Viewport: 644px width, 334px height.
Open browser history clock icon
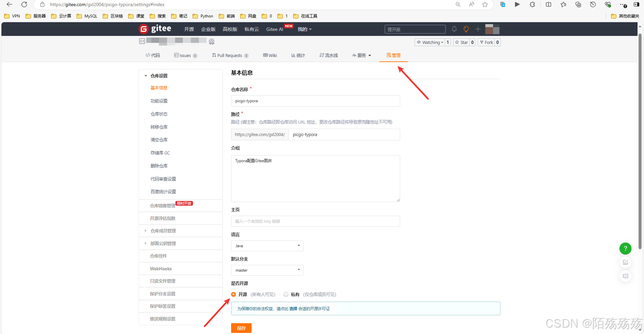(x=593, y=4)
